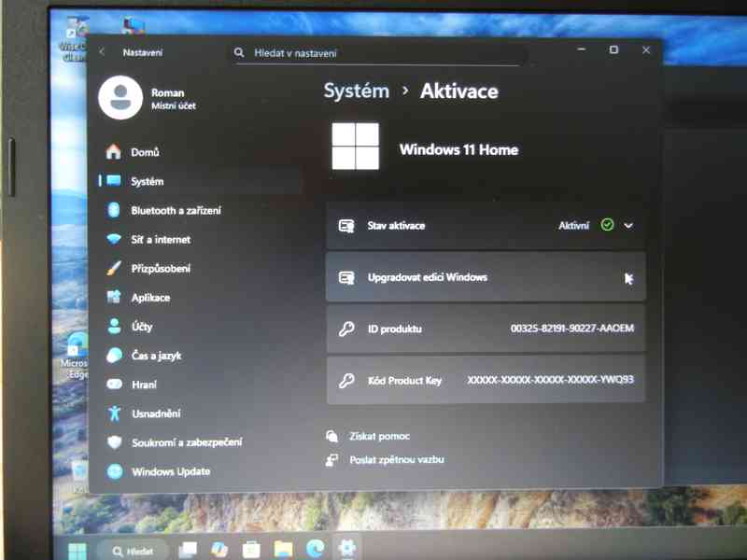Select Hraní label in the sidebar
The height and width of the screenshot is (560, 747).
click(144, 385)
